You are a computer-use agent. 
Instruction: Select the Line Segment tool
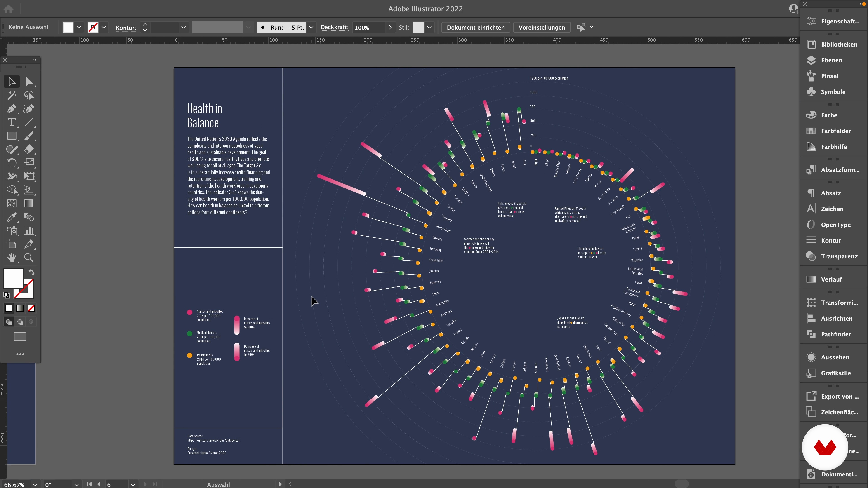click(29, 122)
